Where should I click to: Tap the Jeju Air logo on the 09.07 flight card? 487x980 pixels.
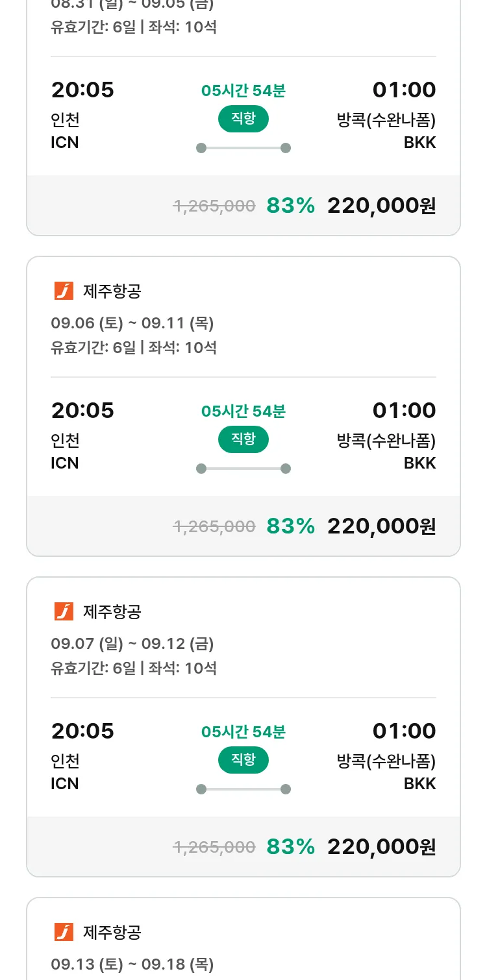pos(64,611)
